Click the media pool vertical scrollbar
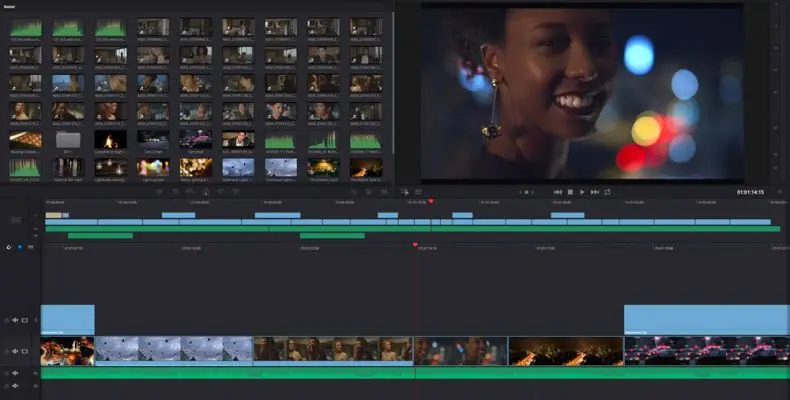The image size is (790, 400). point(393,83)
